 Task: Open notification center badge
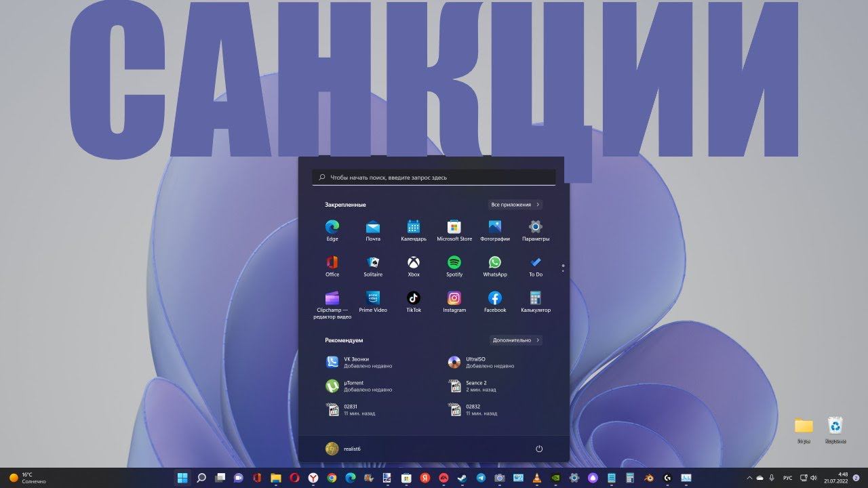856,478
